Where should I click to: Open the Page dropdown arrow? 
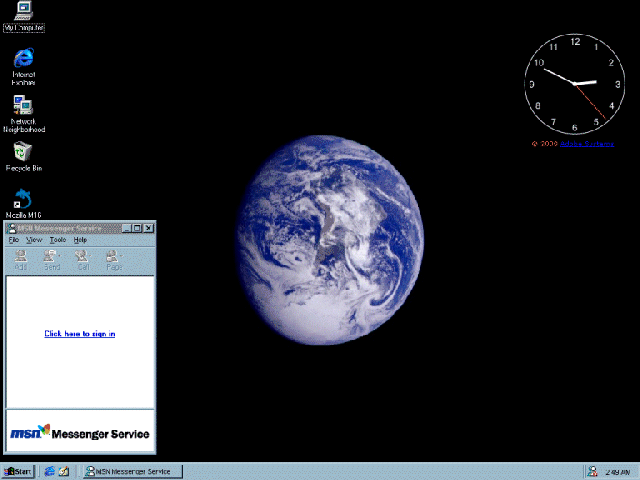coord(122,256)
